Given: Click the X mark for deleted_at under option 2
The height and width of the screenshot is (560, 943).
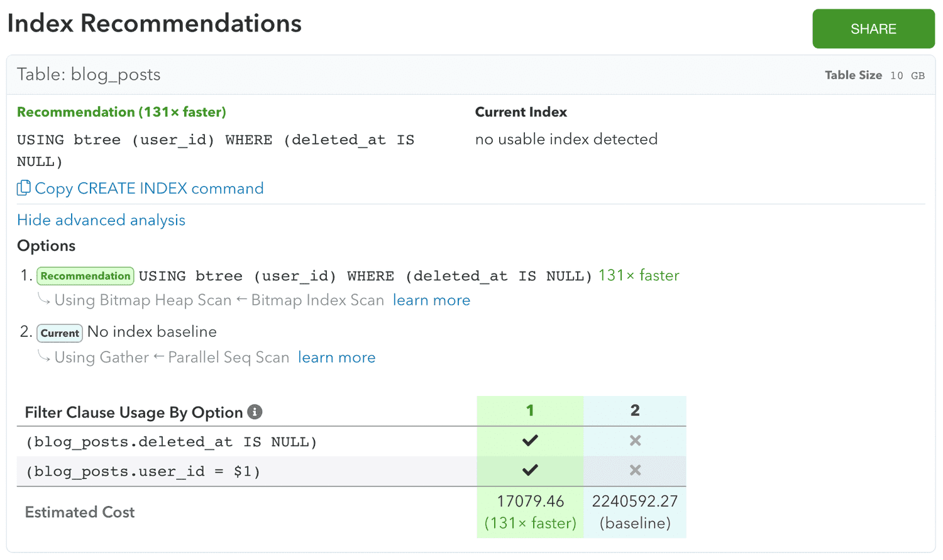Looking at the screenshot, I should click(x=635, y=441).
